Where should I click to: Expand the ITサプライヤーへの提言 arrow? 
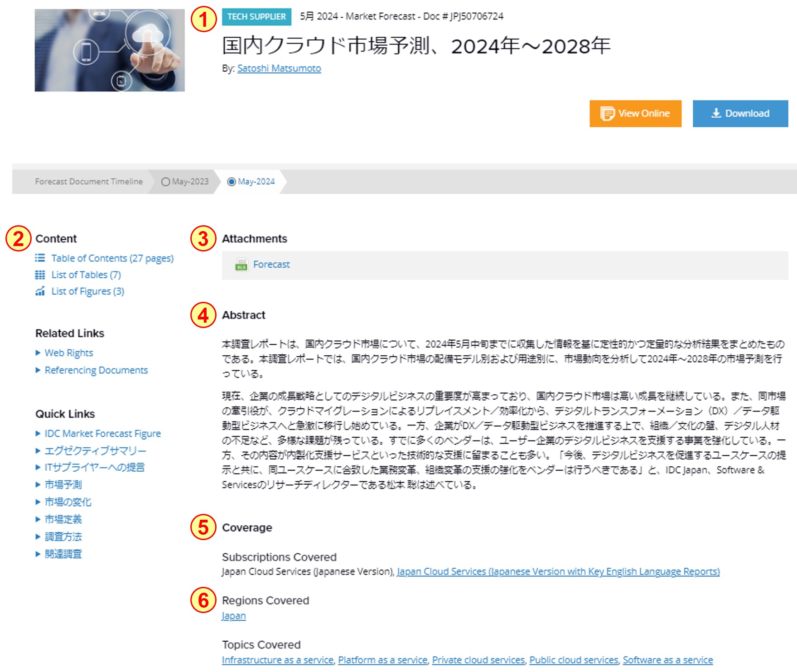pos(38,467)
